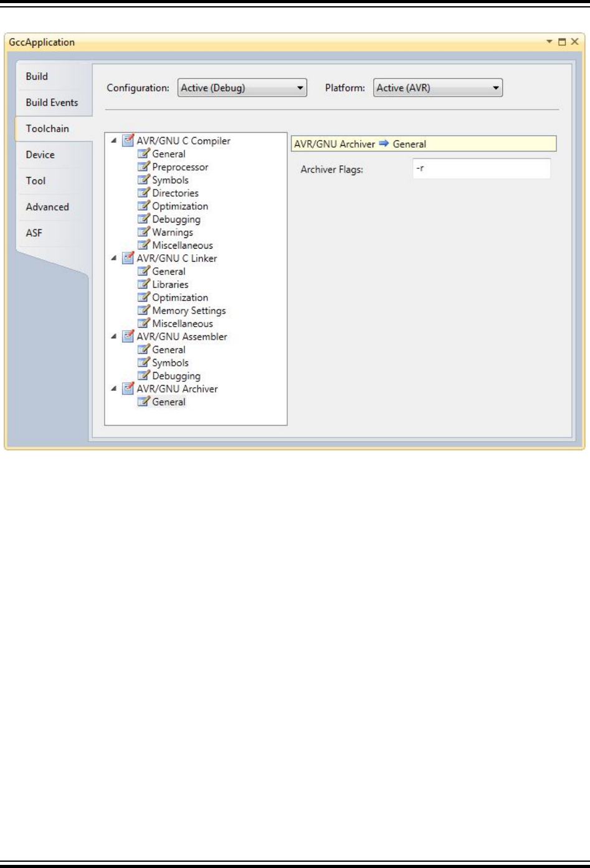Open the Configuration dropdown
The image size is (590, 868).
point(242,88)
